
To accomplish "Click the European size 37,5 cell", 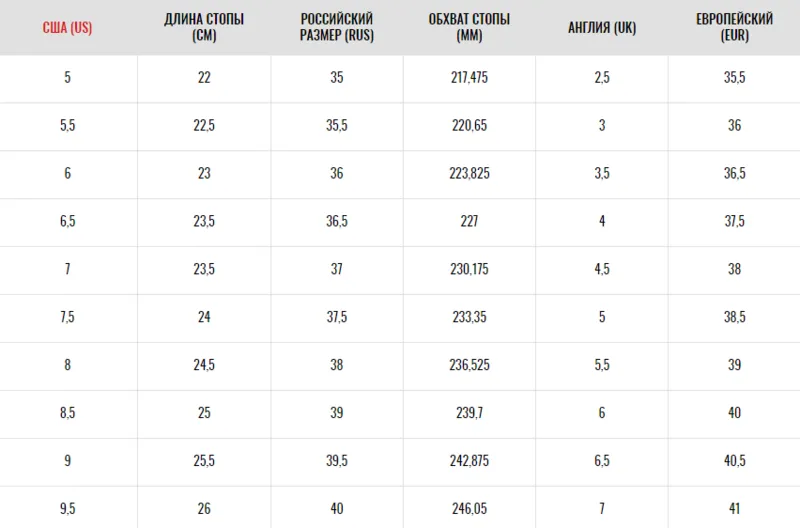I will click(x=735, y=221).
